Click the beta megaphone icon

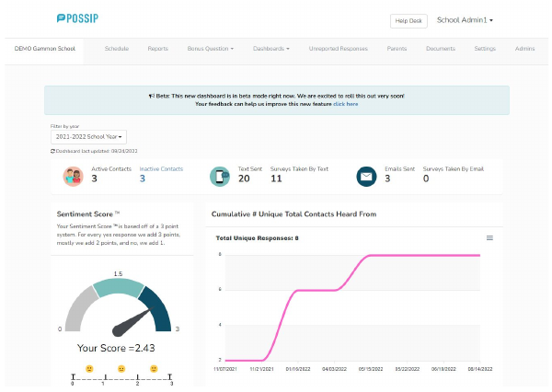[x=152, y=96]
